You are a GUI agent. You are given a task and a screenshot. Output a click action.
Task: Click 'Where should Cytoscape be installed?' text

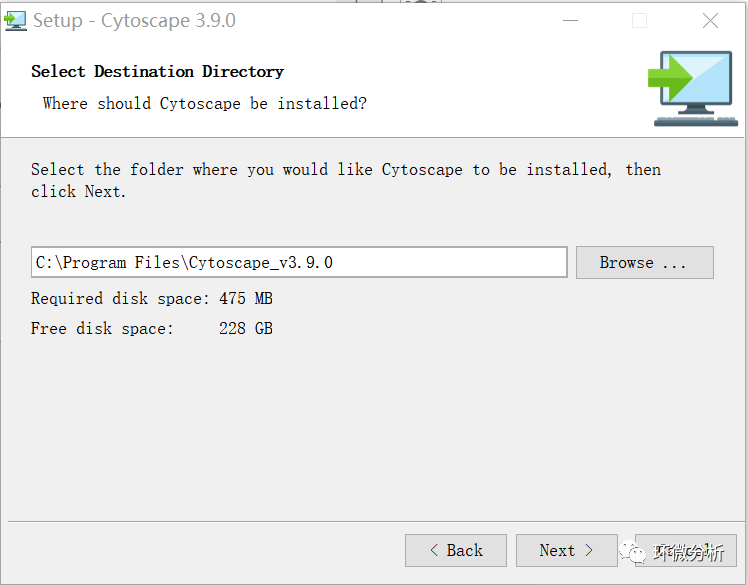pyautogui.click(x=205, y=104)
